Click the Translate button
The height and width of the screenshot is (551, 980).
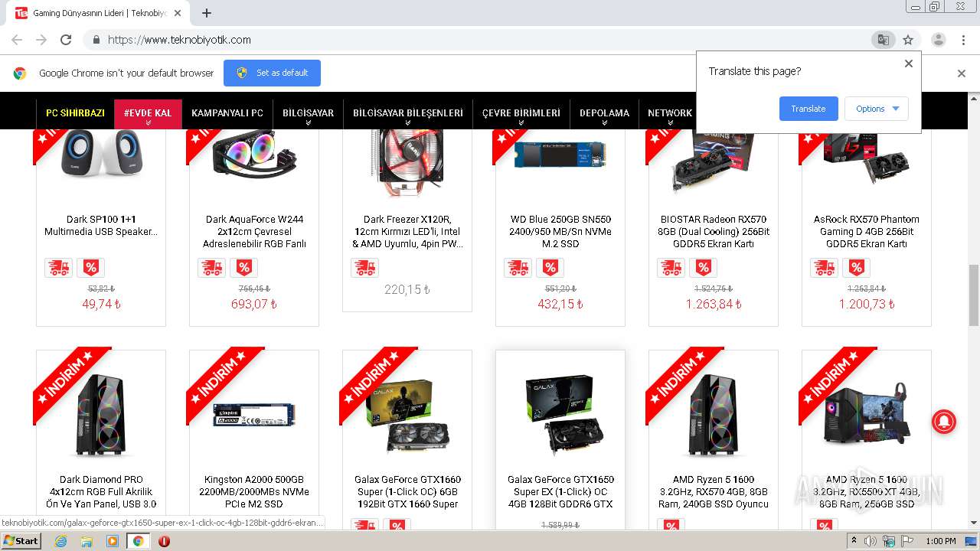coord(808,109)
